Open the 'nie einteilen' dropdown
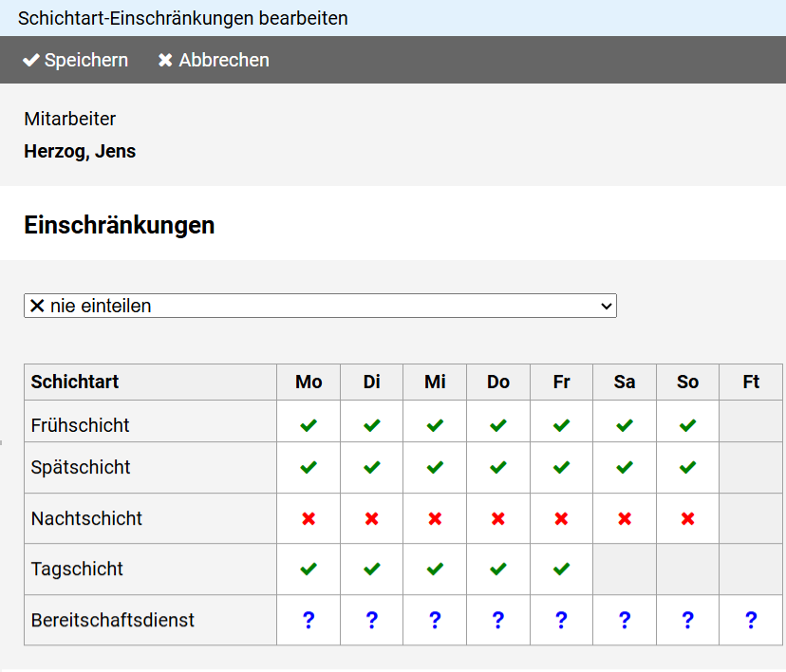Image resolution: width=786 pixels, height=672 pixels. tap(320, 306)
